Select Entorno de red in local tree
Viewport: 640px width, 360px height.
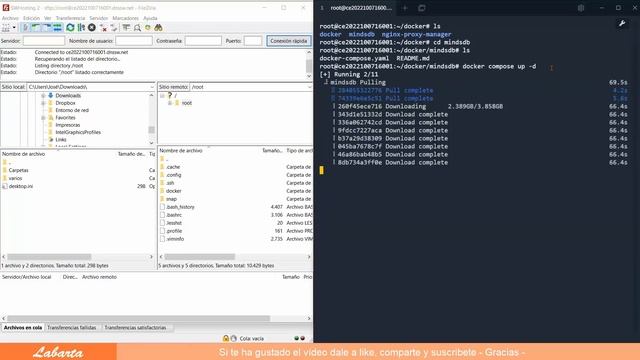(72, 110)
